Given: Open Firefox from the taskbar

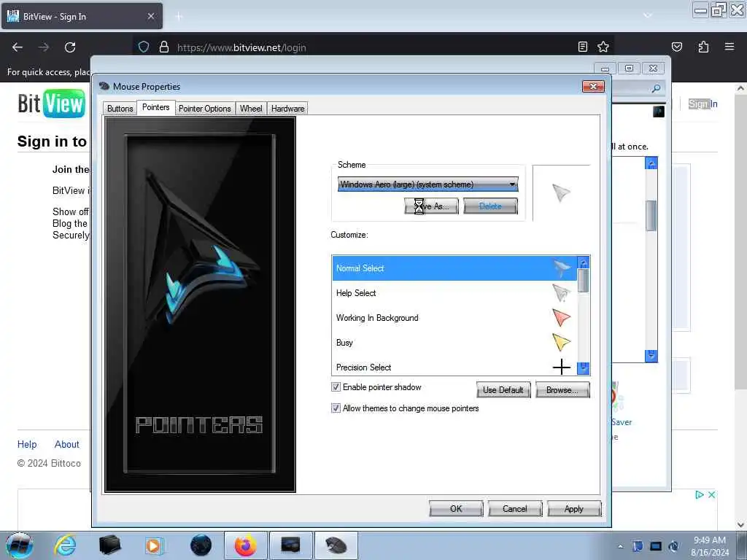Looking at the screenshot, I should [245, 545].
